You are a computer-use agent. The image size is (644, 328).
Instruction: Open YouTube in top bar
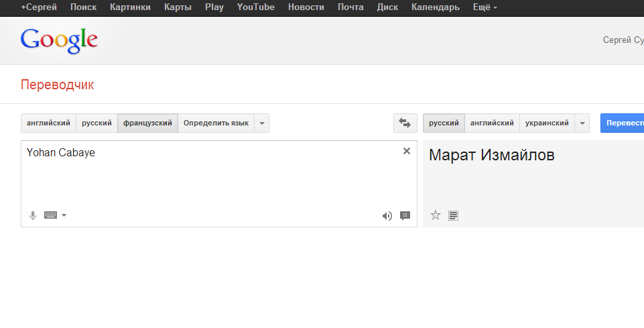256,7
